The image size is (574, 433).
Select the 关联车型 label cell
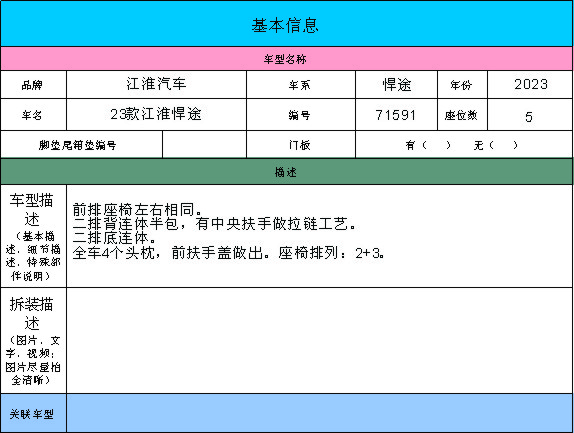tap(33, 413)
